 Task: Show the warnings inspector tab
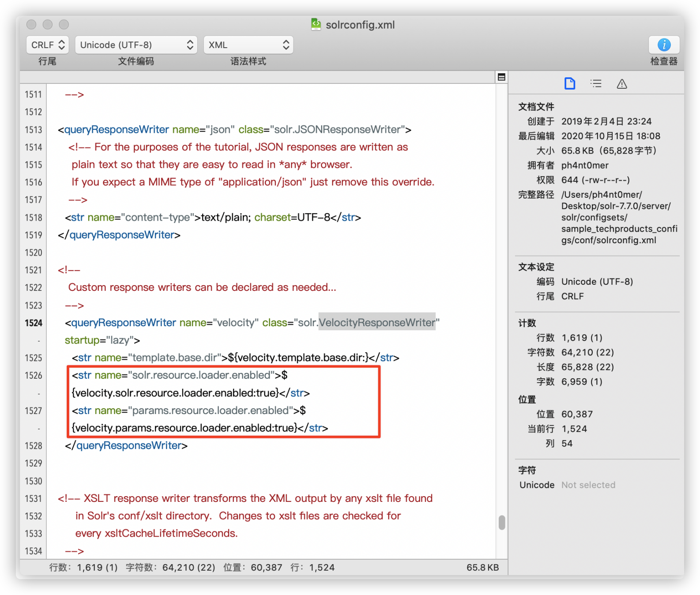(x=622, y=83)
